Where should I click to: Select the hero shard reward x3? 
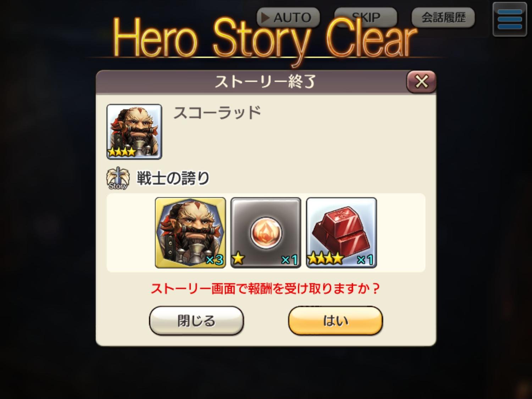click(x=190, y=233)
